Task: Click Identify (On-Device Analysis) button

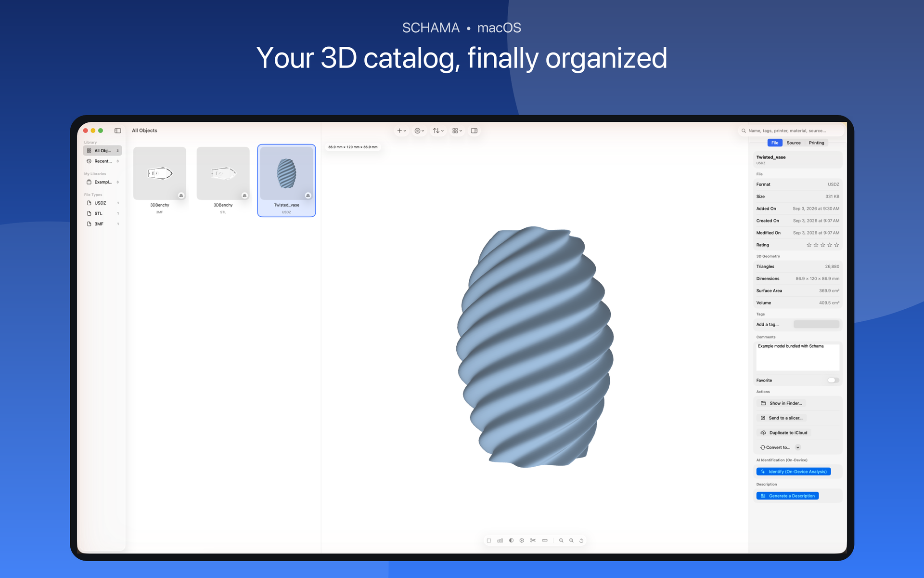Action: pyautogui.click(x=793, y=472)
